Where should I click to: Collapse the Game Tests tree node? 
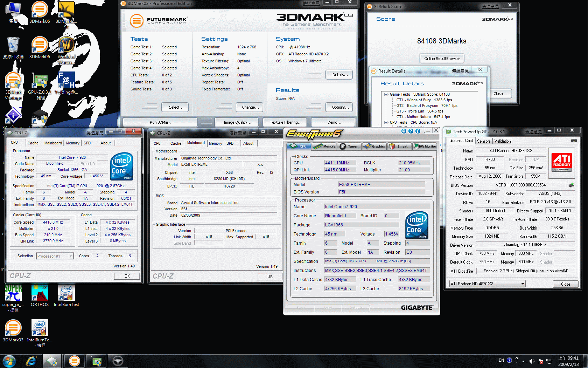coord(386,94)
